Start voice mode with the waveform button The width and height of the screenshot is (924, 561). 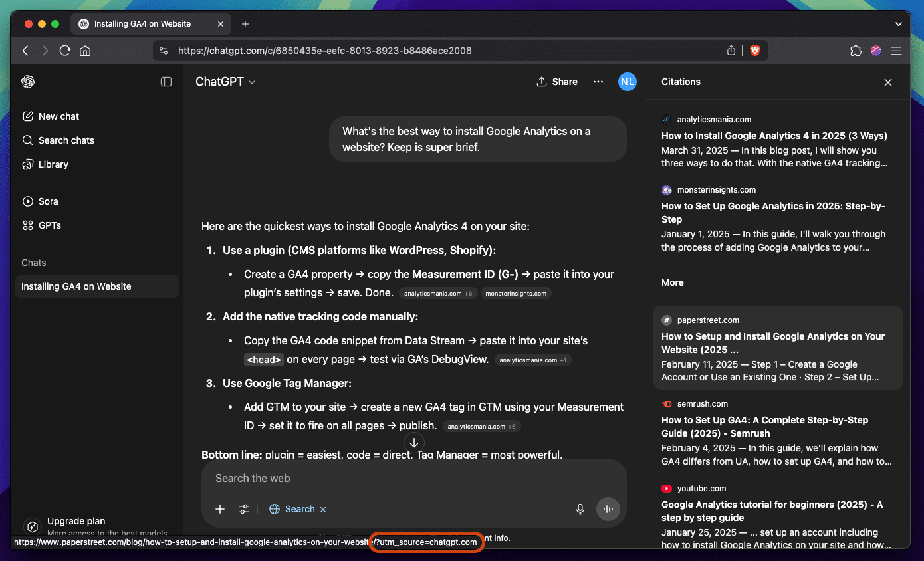tap(608, 509)
